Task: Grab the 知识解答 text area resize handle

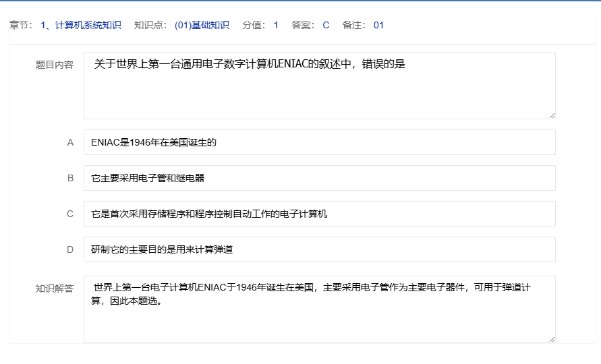Action: tap(552, 339)
